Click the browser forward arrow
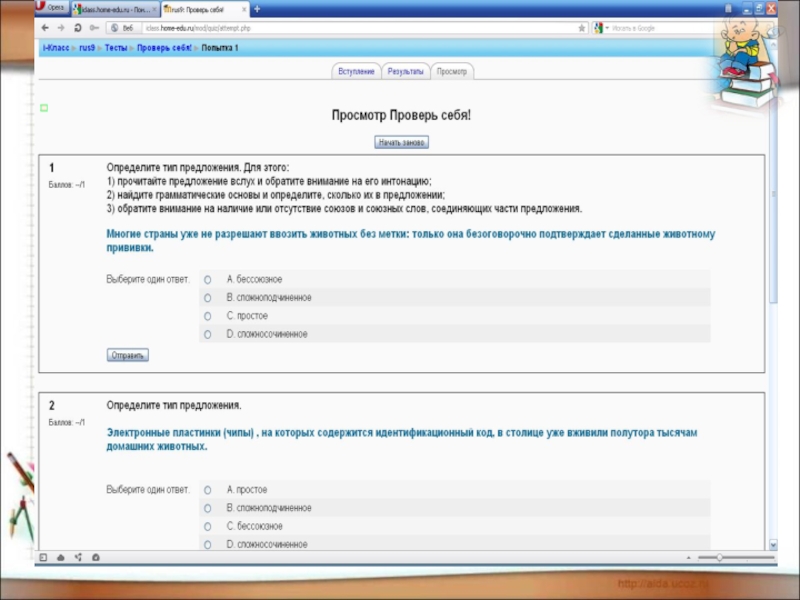 60,28
